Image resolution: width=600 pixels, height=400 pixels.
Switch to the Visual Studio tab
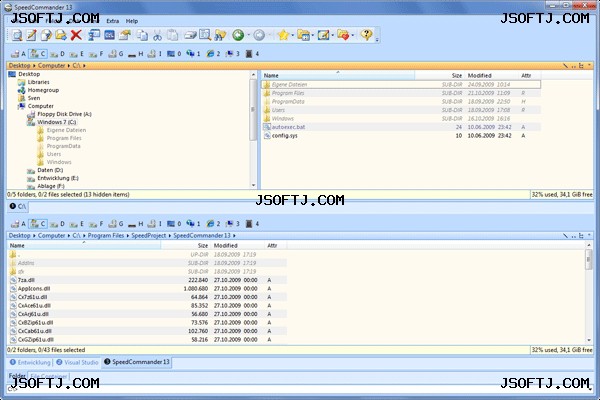(77, 362)
